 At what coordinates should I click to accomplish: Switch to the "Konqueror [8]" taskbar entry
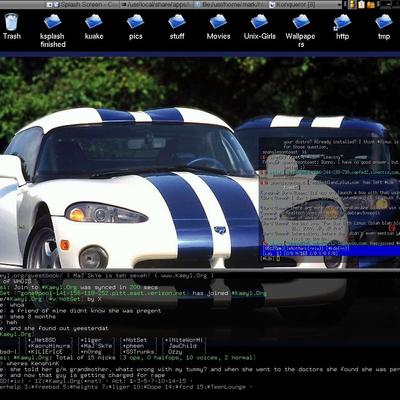coord(303,4)
